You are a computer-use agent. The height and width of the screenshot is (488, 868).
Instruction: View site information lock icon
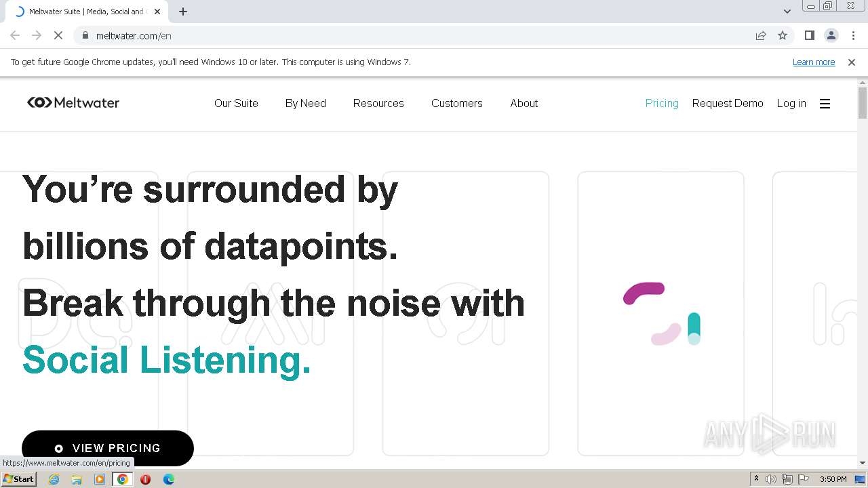[85, 35]
